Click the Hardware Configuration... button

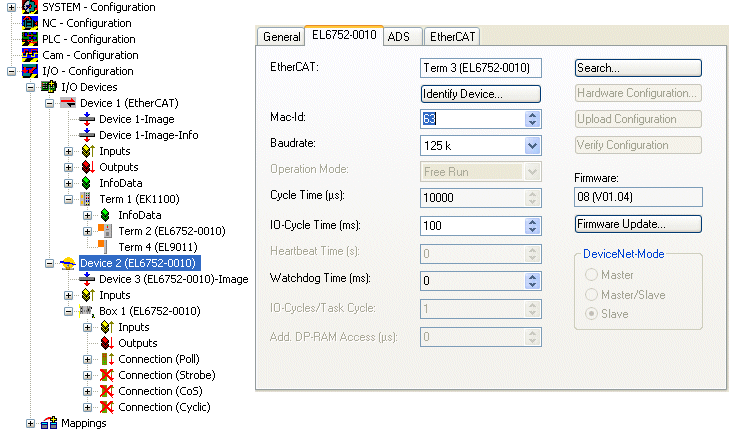(638, 93)
